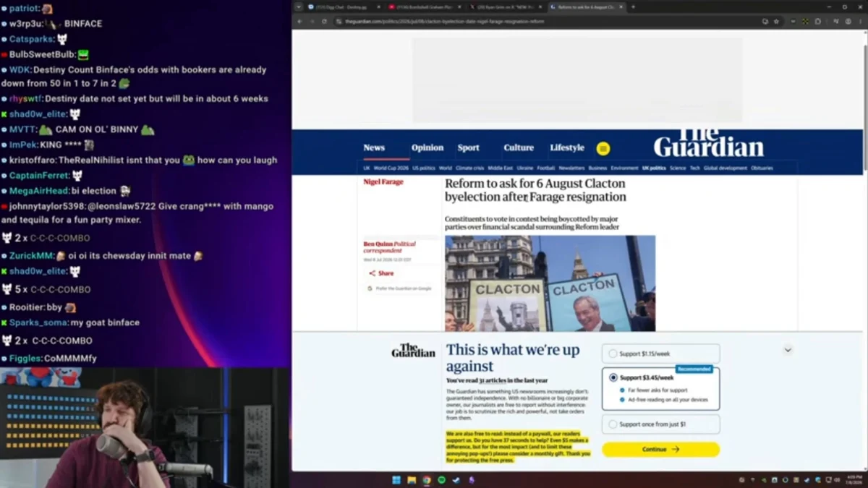Switch to the Digg Chat browser tab

(343, 7)
